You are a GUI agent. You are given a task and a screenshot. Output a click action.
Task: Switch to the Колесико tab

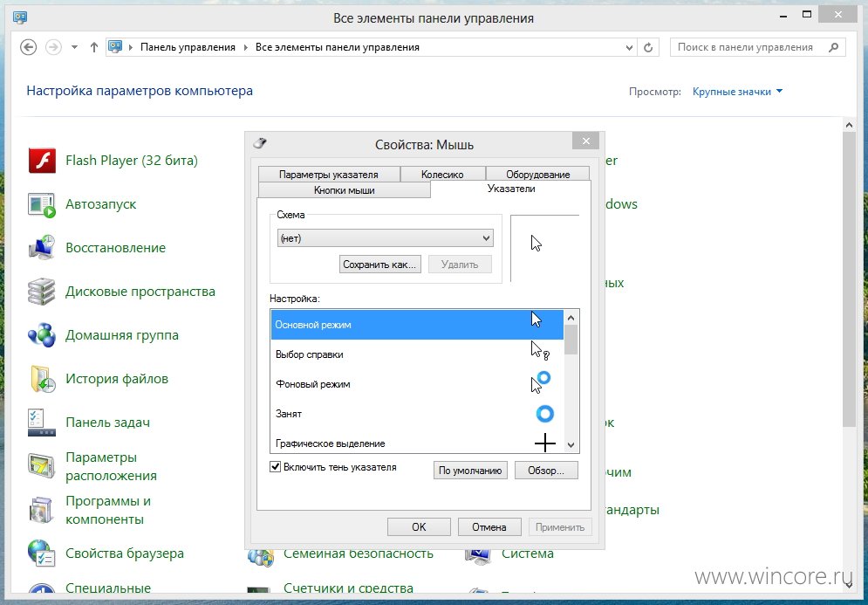click(442, 174)
